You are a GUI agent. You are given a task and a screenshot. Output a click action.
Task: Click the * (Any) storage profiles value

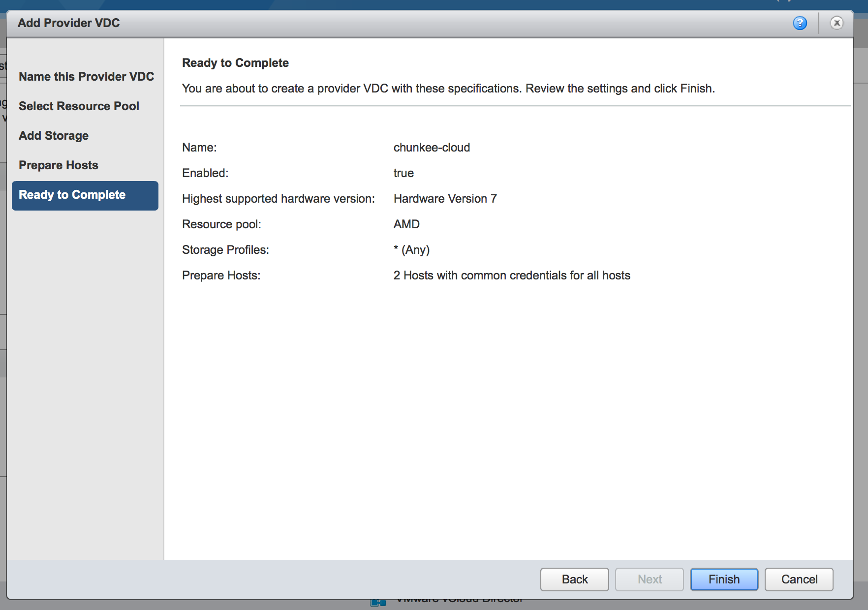(411, 250)
